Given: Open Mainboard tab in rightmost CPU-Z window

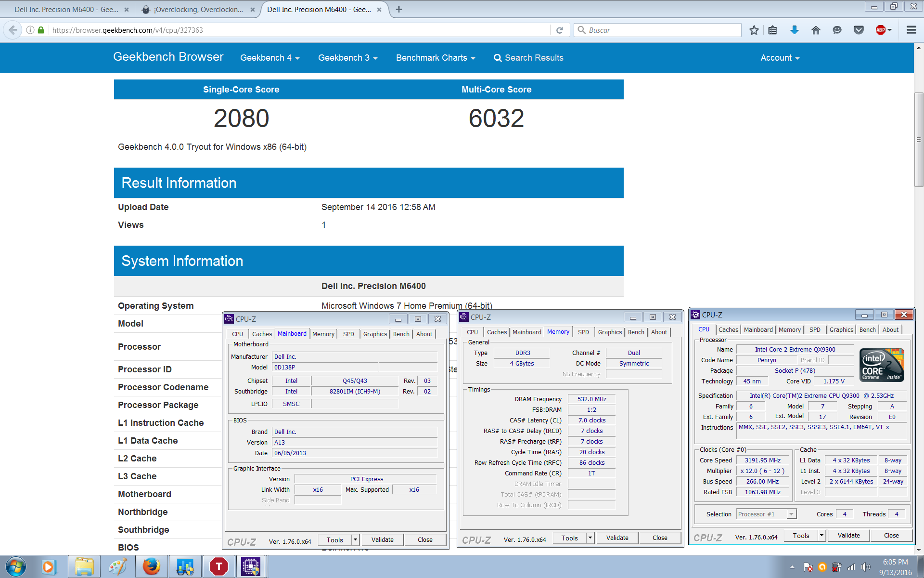Looking at the screenshot, I should click(x=758, y=329).
